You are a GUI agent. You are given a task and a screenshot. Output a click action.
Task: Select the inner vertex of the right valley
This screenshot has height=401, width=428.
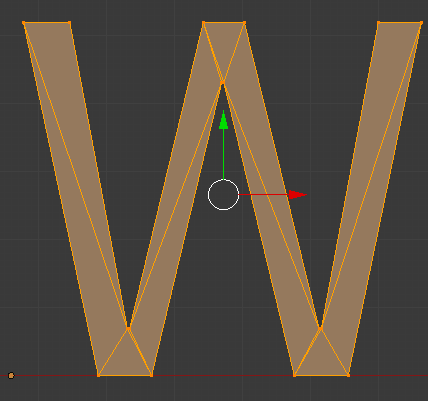point(320,329)
